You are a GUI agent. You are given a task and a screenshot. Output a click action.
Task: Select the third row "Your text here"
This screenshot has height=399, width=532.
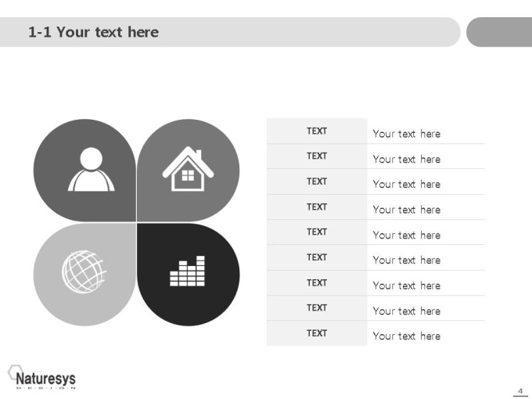407,184
